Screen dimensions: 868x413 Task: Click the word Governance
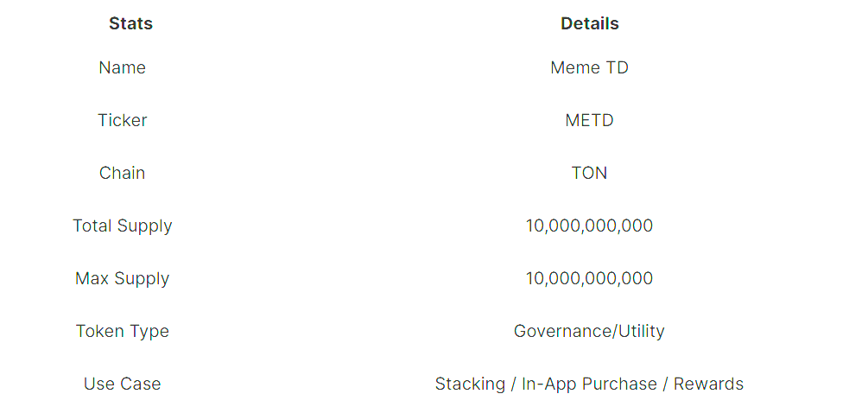[561, 331]
